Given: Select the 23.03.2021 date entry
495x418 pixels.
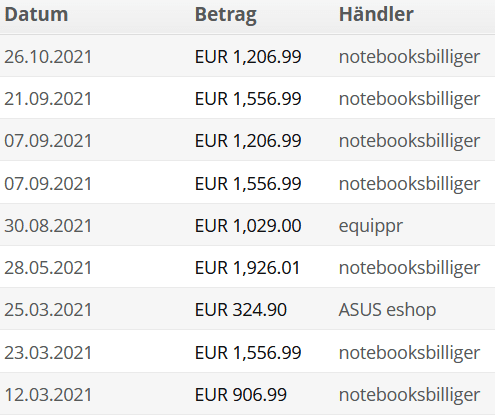Looking at the screenshot, I should 48,353.
